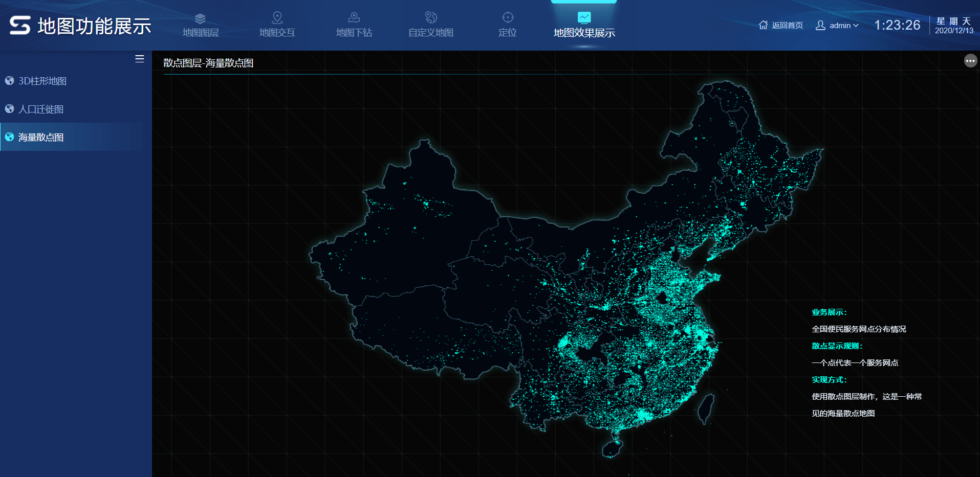Click the user profile icon beside admin
This screenshot has width=980, height=477.
[820, 25]
